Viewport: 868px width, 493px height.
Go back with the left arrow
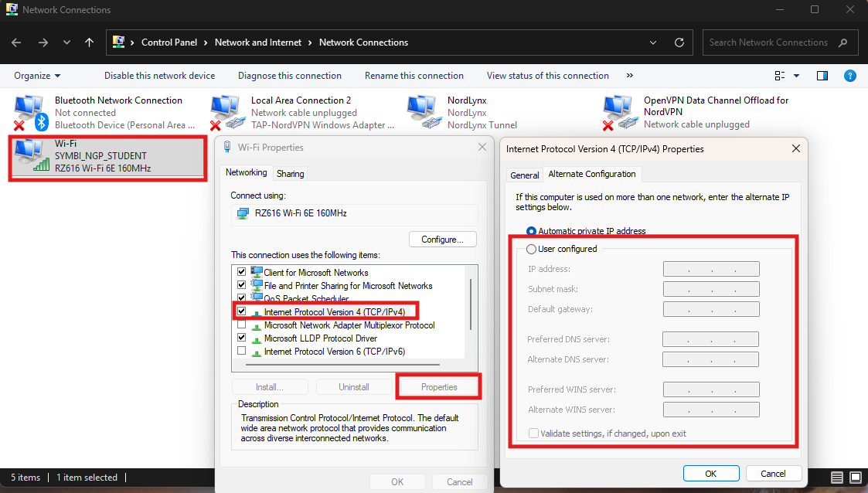tap(16, 42)
